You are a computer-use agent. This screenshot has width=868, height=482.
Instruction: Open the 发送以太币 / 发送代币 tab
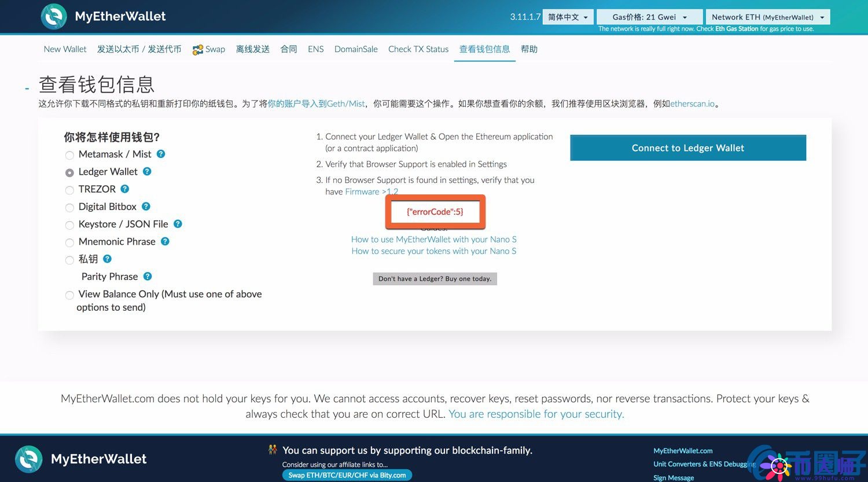[139, 49]
